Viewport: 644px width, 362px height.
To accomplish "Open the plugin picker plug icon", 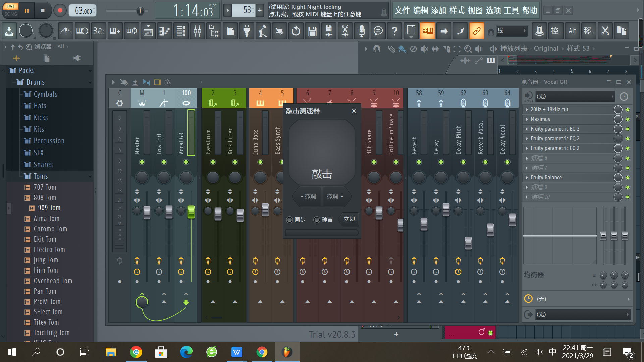I will pyautogui.click(x=247, y=31).
